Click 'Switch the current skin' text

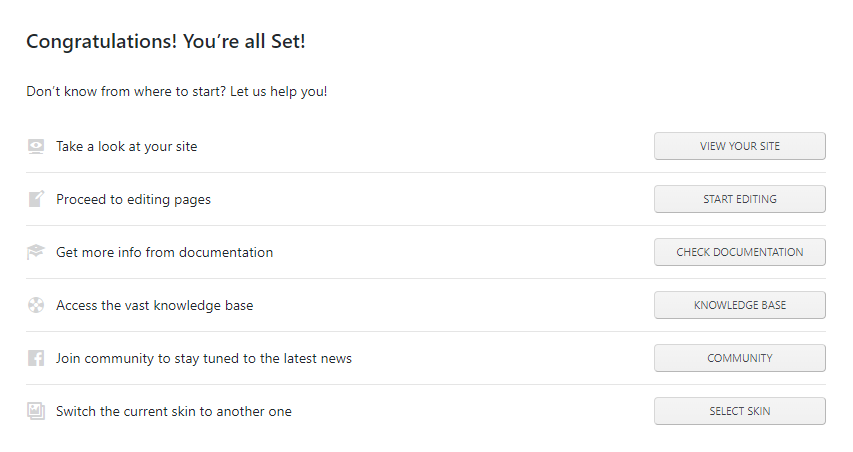coord(173,411)
